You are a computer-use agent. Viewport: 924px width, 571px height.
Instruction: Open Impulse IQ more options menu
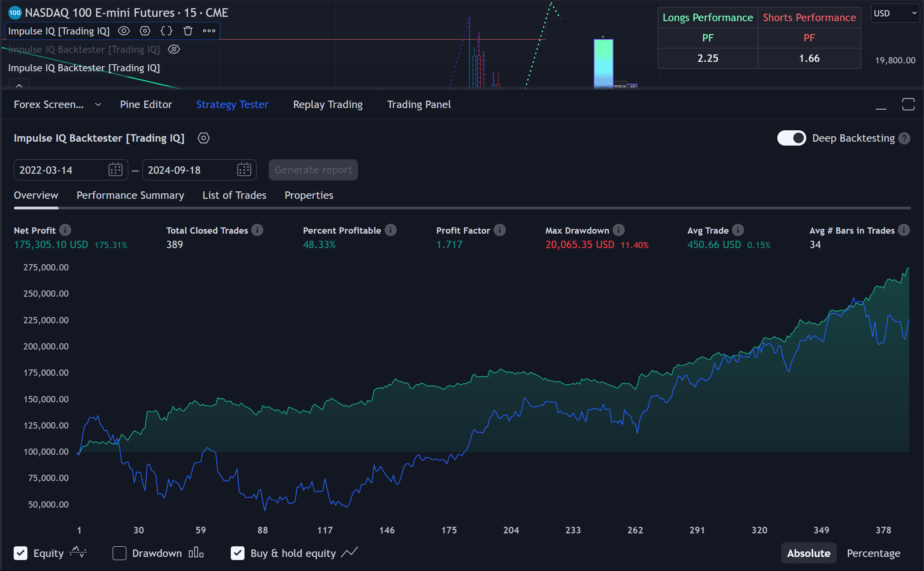(209, 31)
